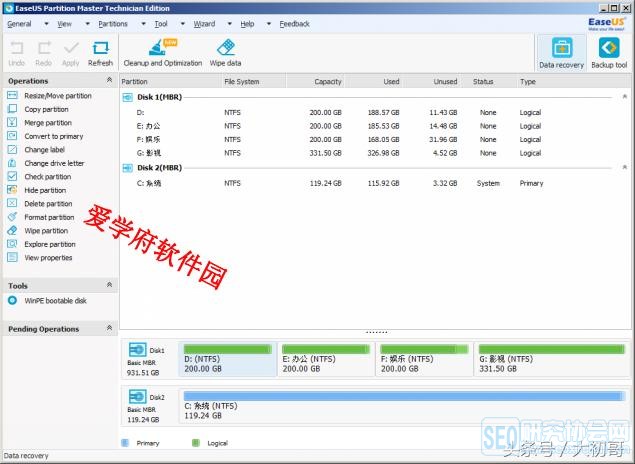Collapse the Tools panel section
This screenshot has height=464, width=635.
[109, 285]
